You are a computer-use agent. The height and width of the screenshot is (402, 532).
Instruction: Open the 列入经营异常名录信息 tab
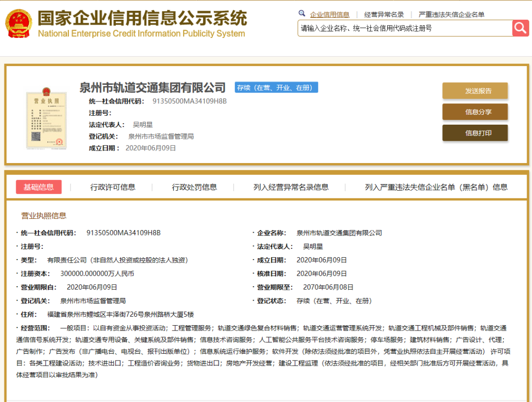tap(291, 187)
